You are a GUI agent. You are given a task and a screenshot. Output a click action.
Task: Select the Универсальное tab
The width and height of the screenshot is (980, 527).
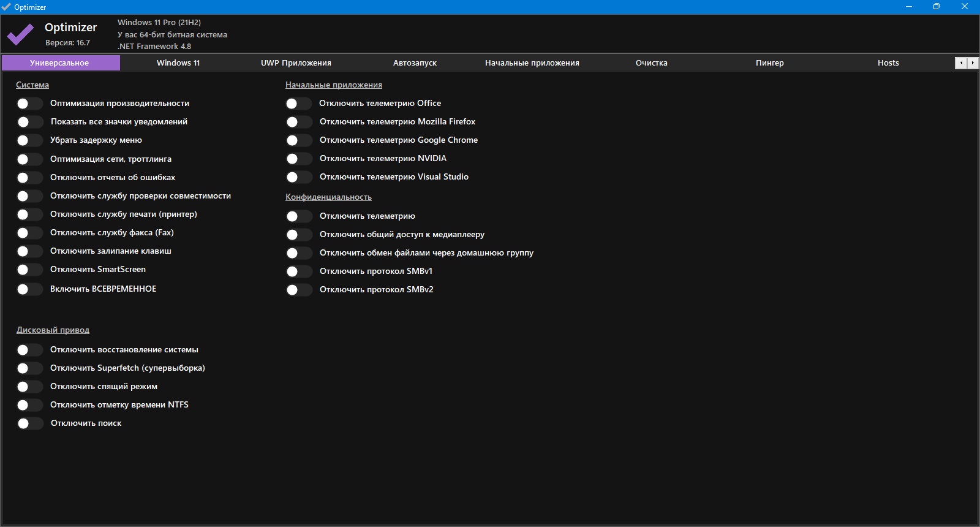pyautogui.click(x=61, y=63)
